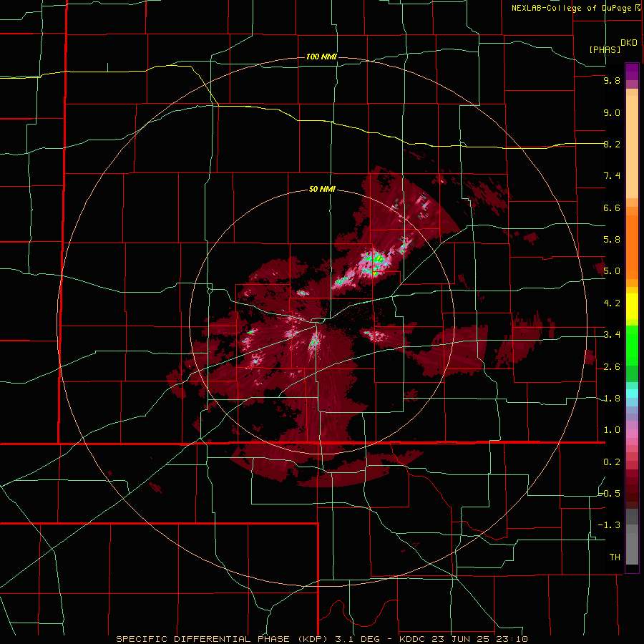Click the 1.8 scale value
This screenshot has width=644, height=644.
click(x=612, y=399)
